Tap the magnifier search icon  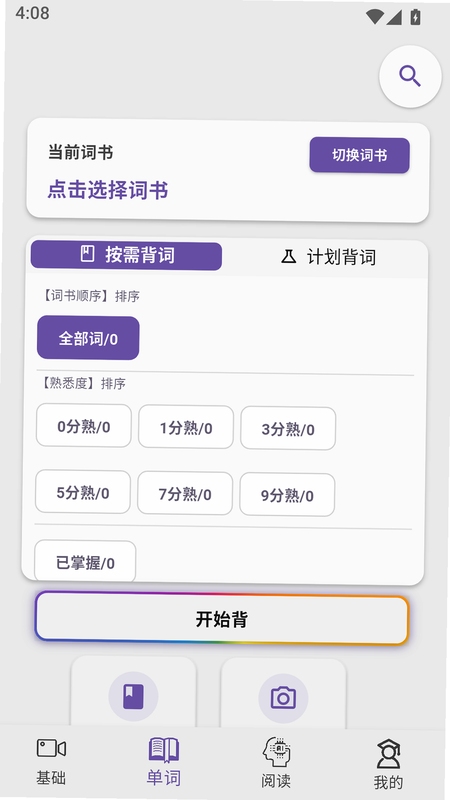pos(410,77)
